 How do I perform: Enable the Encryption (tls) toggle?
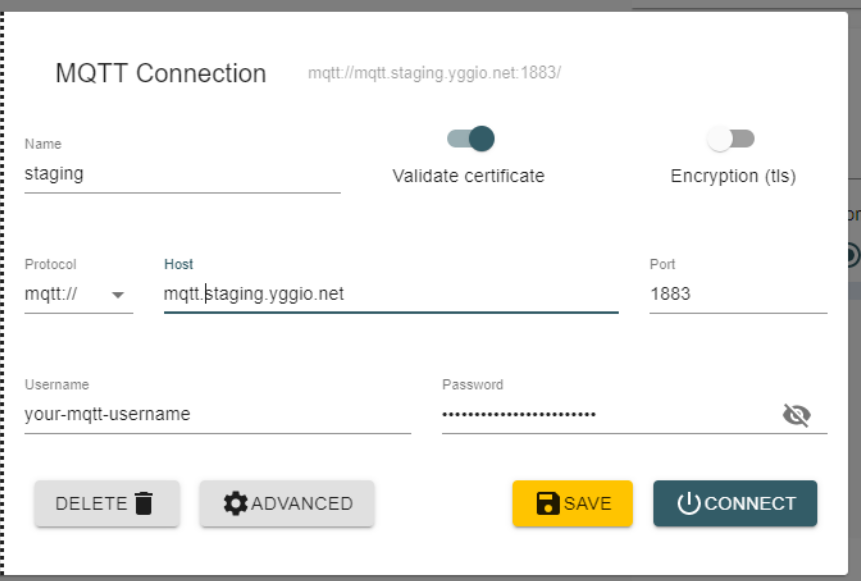731,141
